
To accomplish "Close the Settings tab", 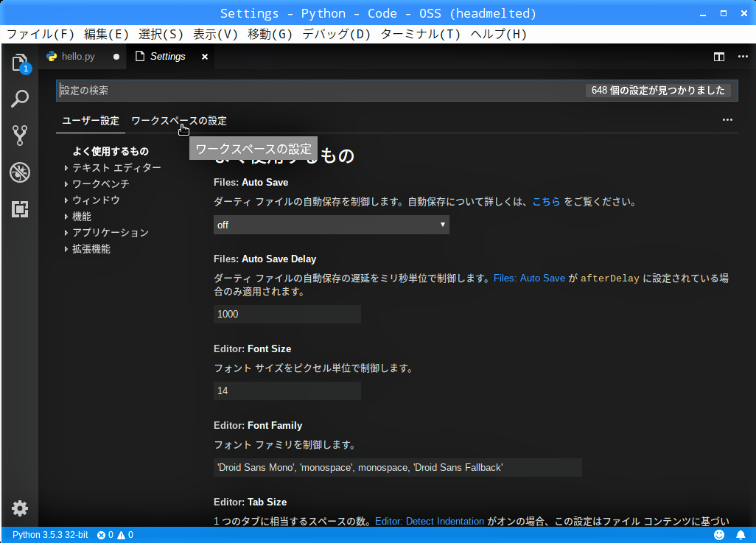I will coord(205,57).
